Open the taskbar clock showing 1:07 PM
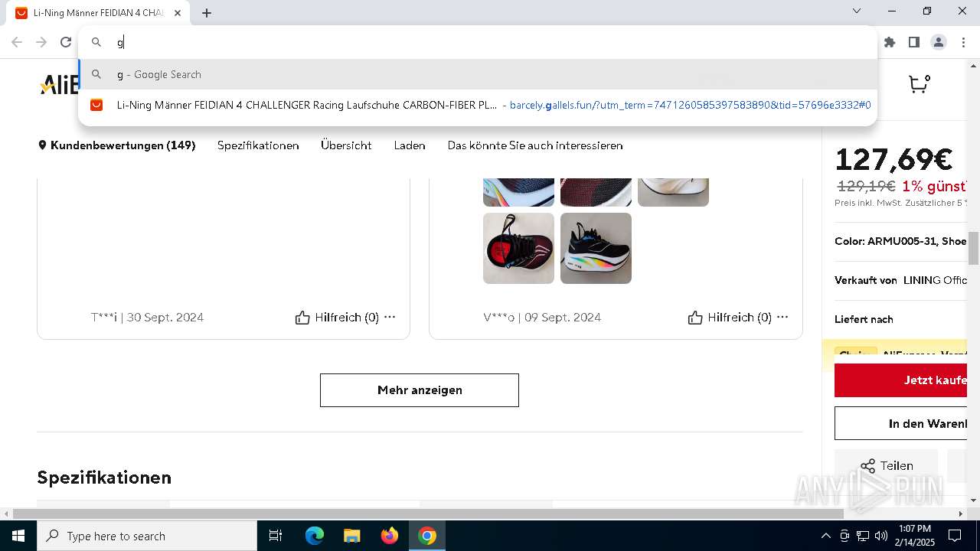The image size is (980, 551). 915,536
